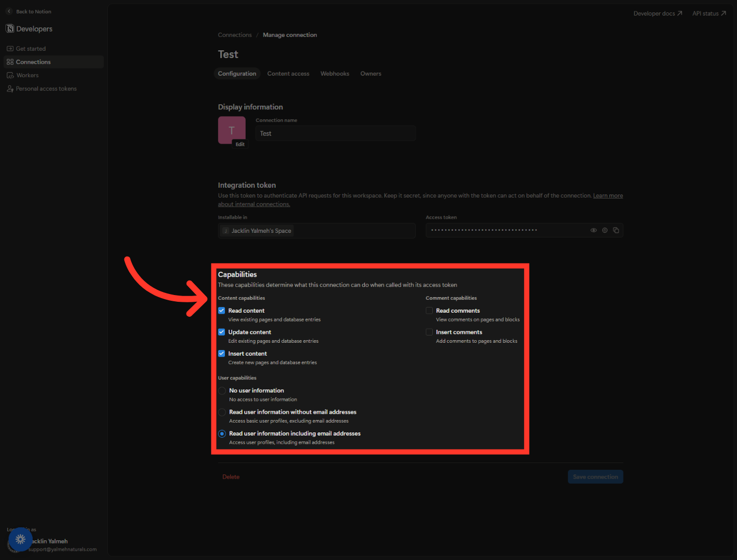Click the Jacklin Yalmeh's Space workspace chip

pyautogui.click(x=258, y=231)
